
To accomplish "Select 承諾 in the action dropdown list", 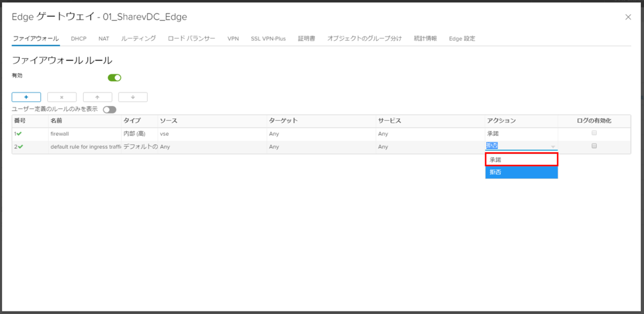I will tap(522, 159).
